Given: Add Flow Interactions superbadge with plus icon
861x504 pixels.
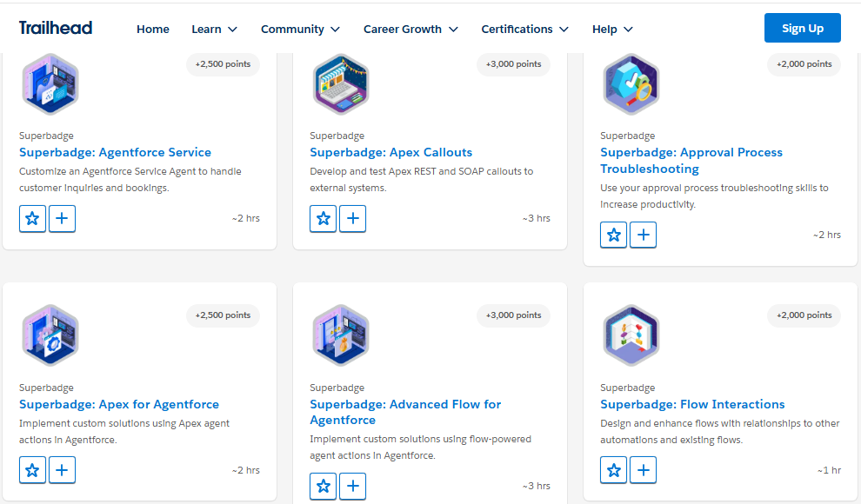Looking at the screenshot, I should click(643, 470).
